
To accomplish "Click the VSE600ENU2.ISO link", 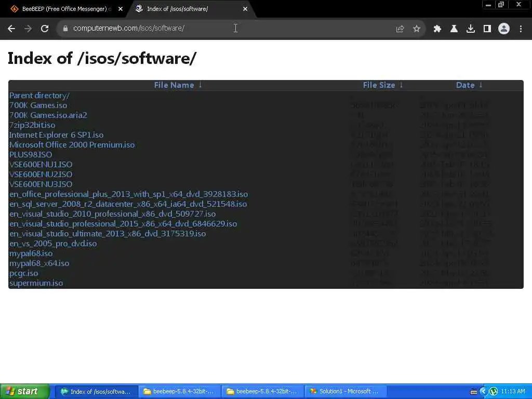I will [x=41, y=175].
